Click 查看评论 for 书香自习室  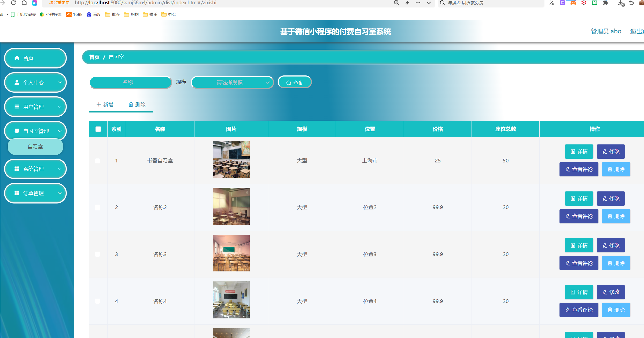[x=579, y=169]
